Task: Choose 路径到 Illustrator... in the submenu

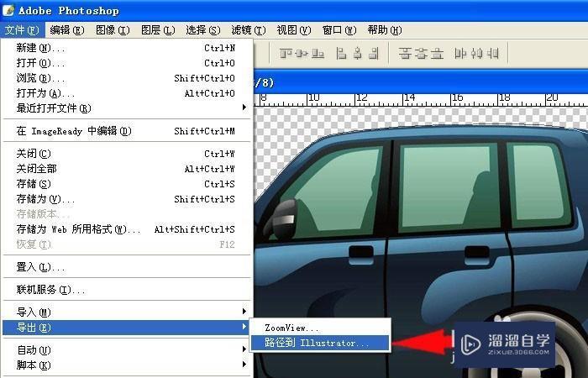Action: (320, 343)
